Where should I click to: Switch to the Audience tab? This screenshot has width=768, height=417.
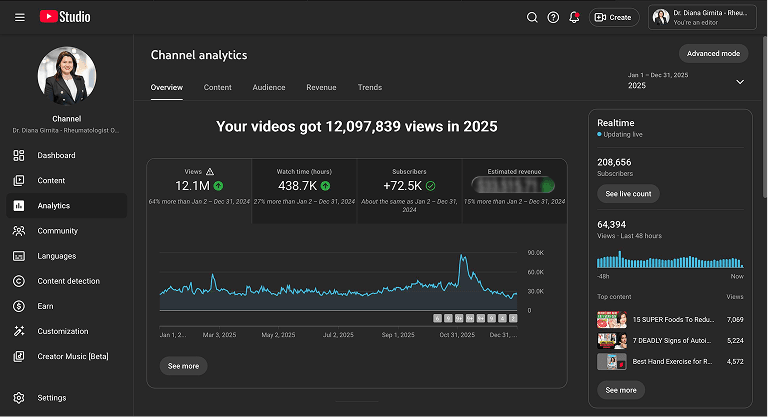click(x=269, y=88)
